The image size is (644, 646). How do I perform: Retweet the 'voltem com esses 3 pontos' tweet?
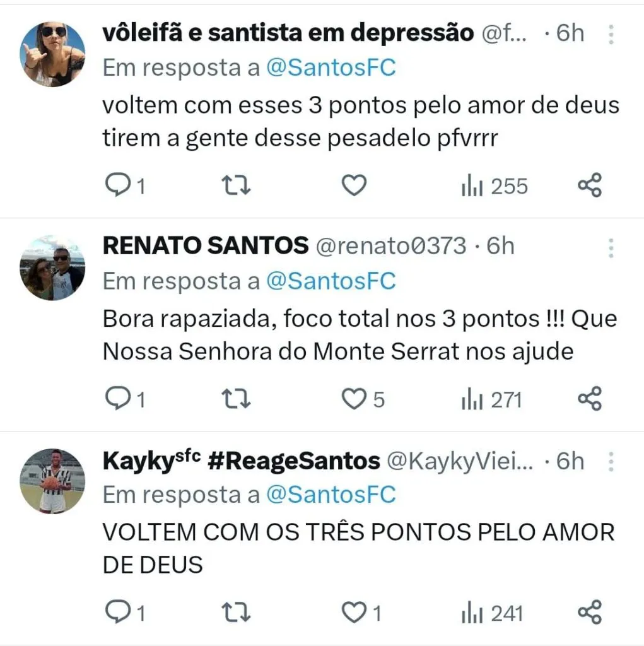237,186
